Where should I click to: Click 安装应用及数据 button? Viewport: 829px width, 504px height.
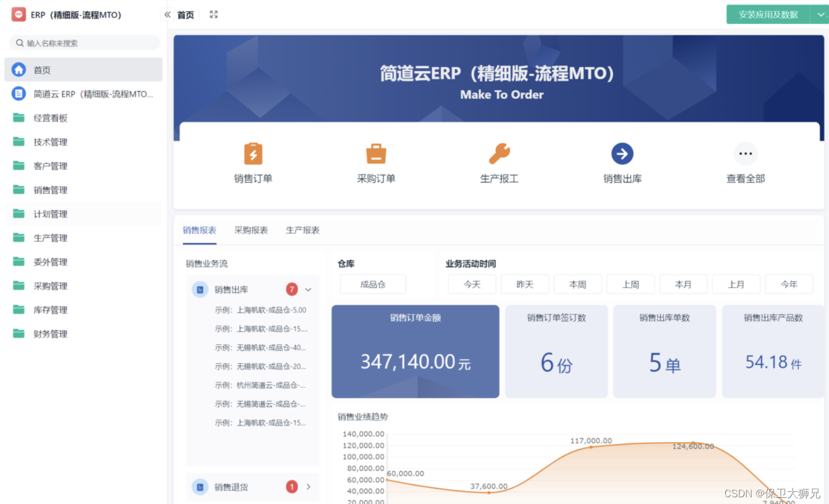(768, 15)
